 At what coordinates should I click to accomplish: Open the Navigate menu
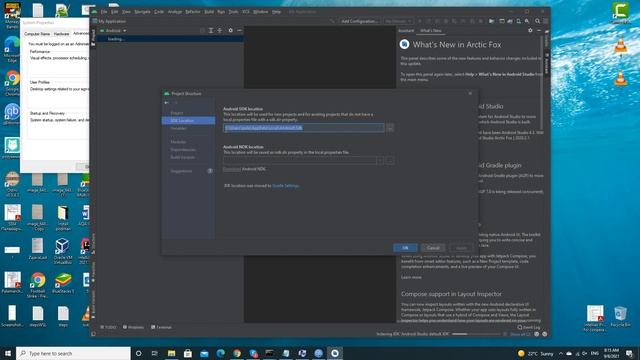[x=142, y=12]
